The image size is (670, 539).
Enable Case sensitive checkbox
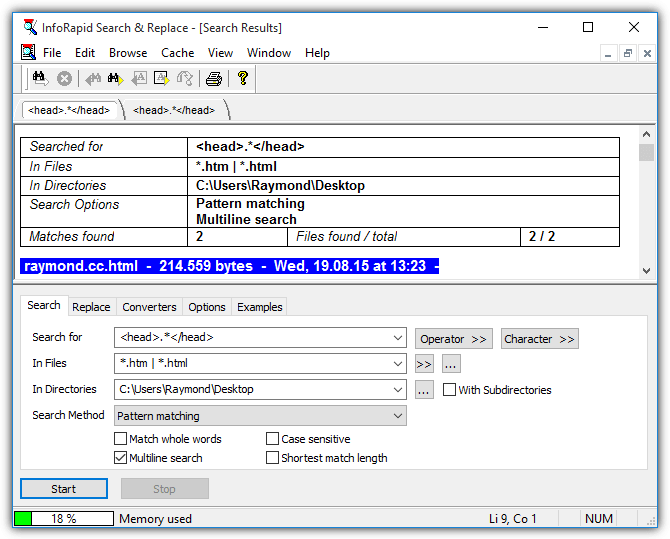point(272,439)
